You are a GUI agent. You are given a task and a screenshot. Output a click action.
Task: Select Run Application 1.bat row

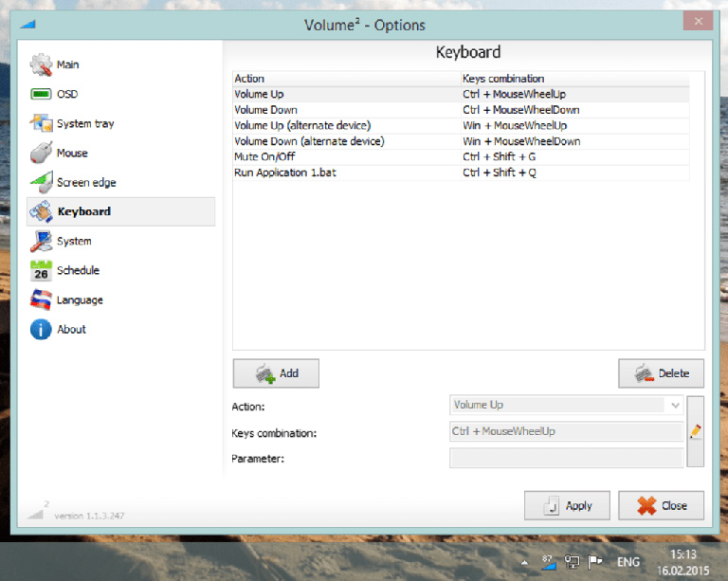pyautogui.click(x=461, y=172)
